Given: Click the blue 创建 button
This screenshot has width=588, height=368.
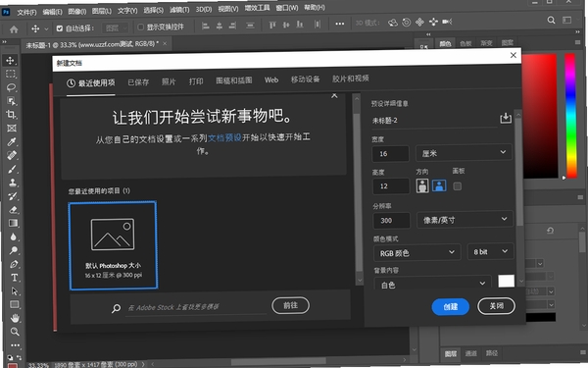Looking at the screenshot, I should [451, 307].
